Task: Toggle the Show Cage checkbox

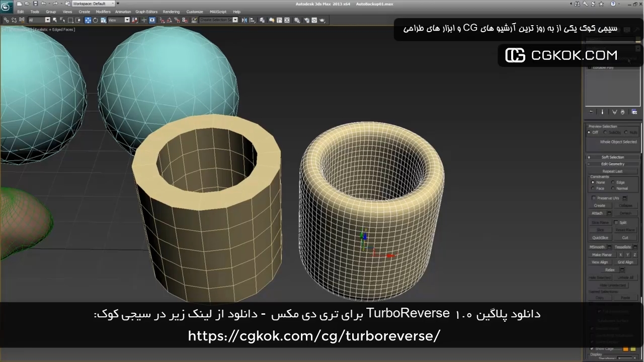Action: [592, 348]
